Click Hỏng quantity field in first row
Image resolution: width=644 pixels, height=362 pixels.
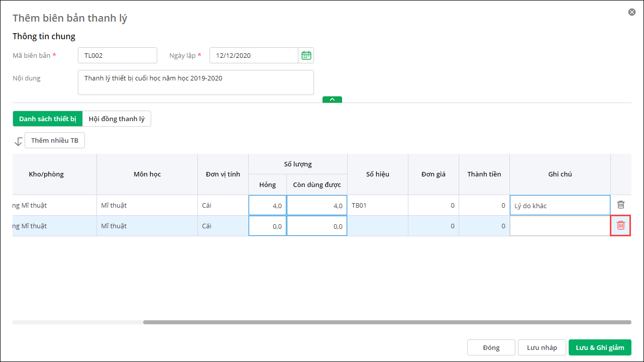point(267,205)
